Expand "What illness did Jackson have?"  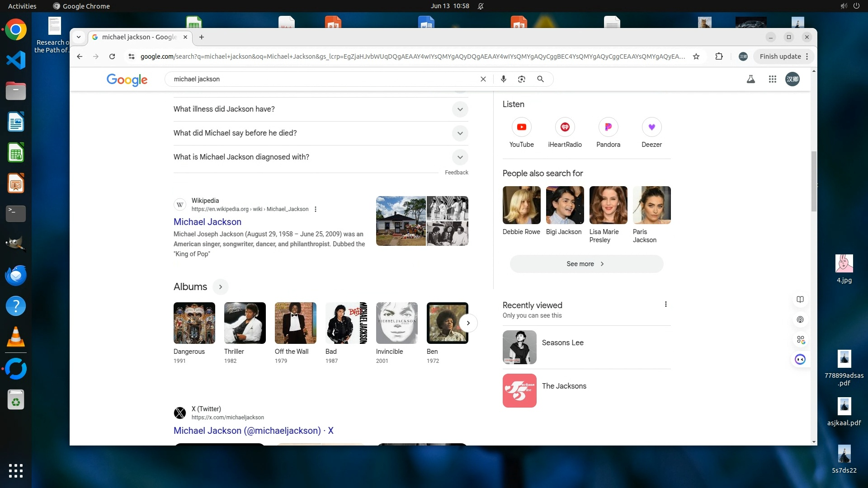coord(460,109)
